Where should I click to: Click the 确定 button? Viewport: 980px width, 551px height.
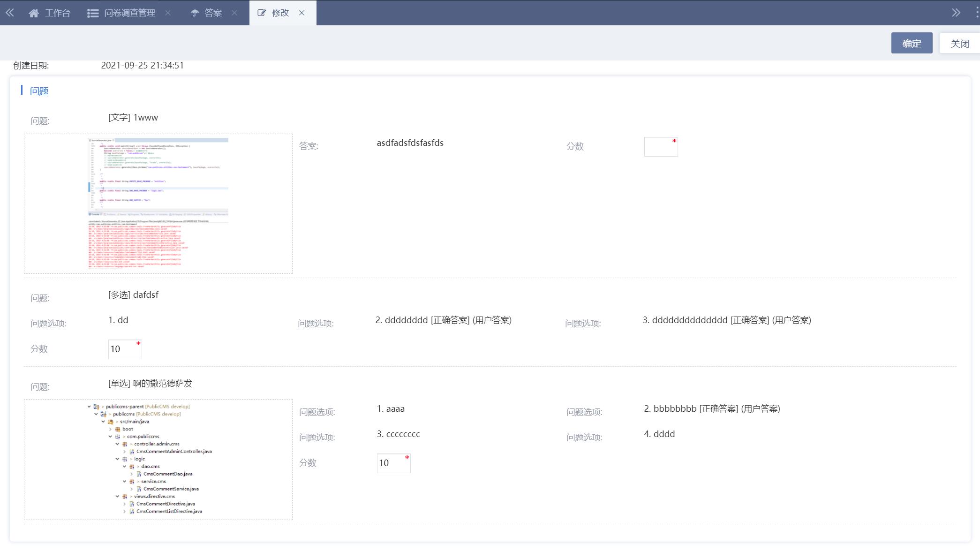click(x=912, y=43)
